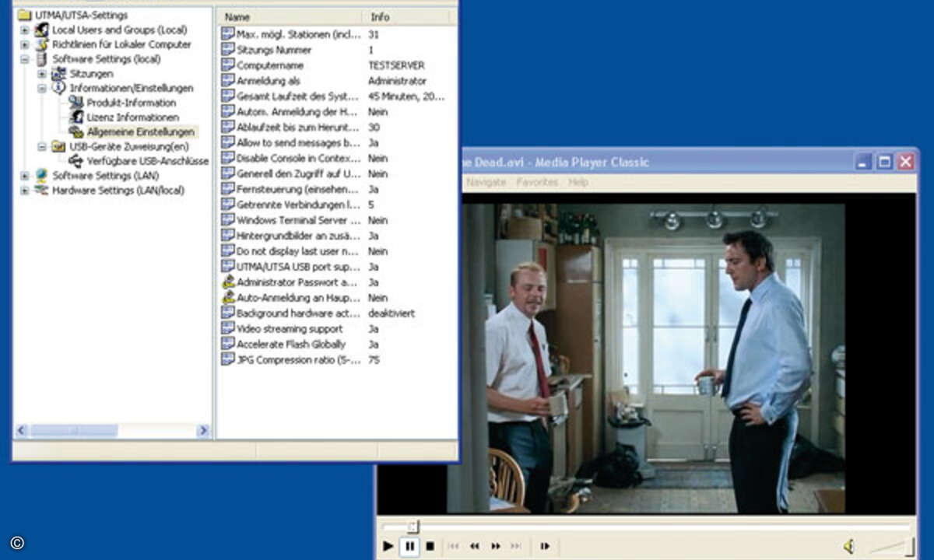Screen dimensions: 934x560
Task: Click the icon beside Auto-Anmeldung an Haup row
Action: 227,298
